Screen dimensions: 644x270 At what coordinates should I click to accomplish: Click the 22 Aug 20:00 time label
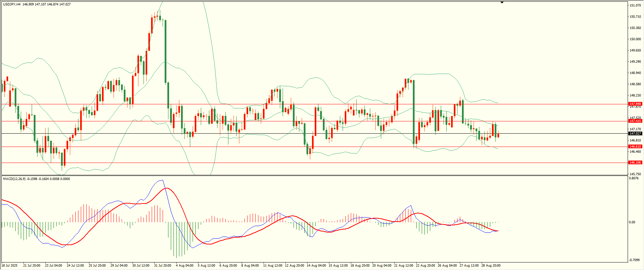(425, 266)
